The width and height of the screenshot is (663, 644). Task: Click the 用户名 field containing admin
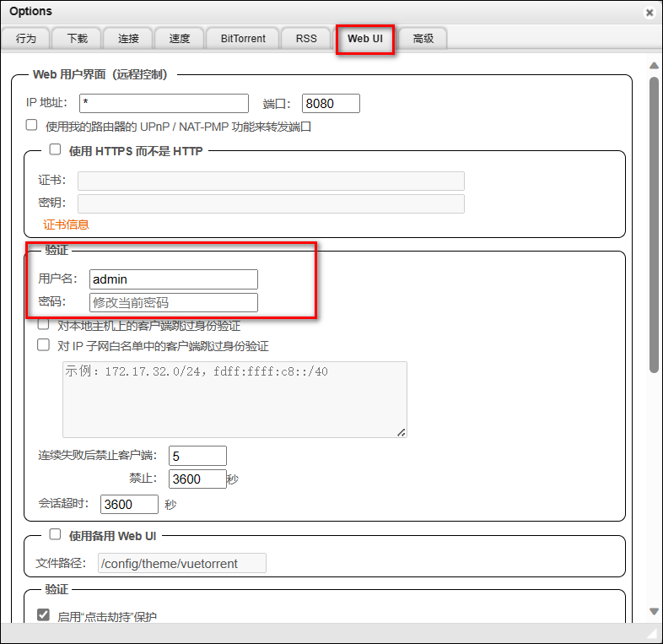tap(173, 279)
